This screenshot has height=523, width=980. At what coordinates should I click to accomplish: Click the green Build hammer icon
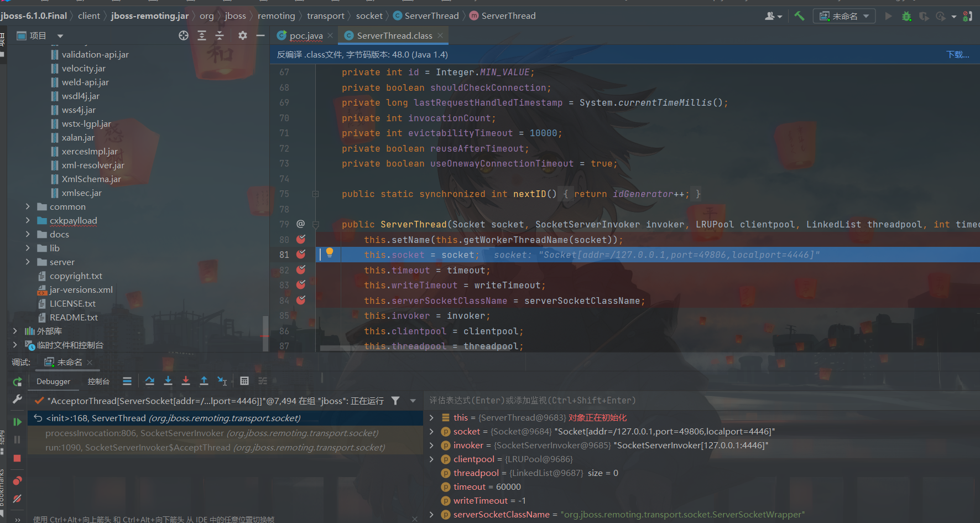click(x=799, y=16)
